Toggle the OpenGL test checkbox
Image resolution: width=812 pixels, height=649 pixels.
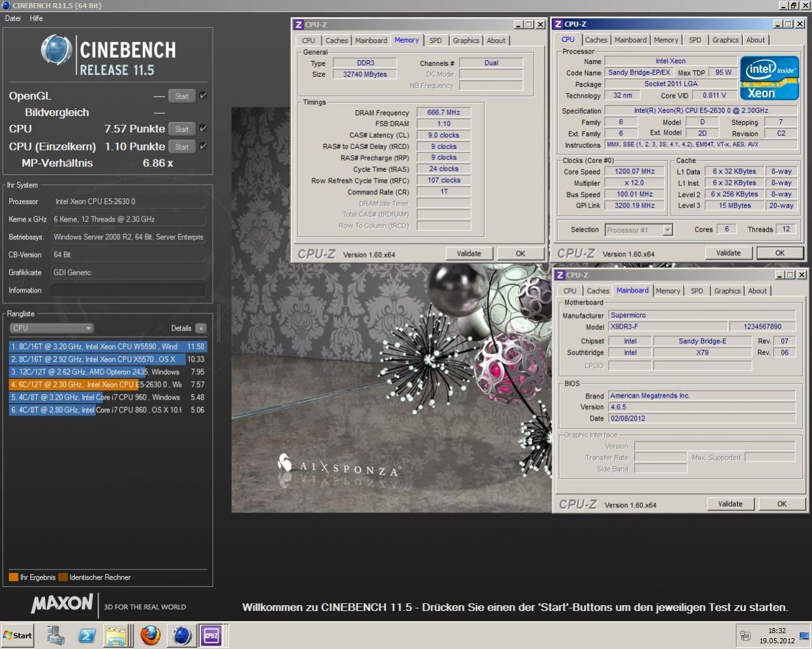coord(203,96)
